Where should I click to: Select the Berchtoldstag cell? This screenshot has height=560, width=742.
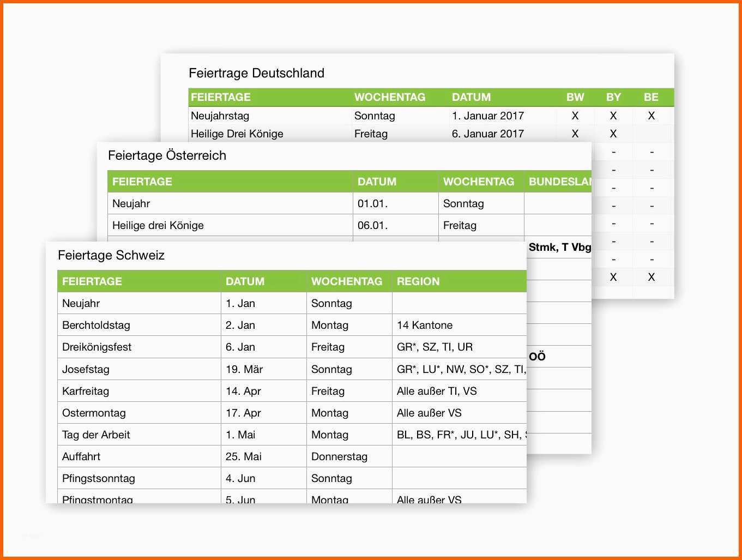(x=139, y=325)
